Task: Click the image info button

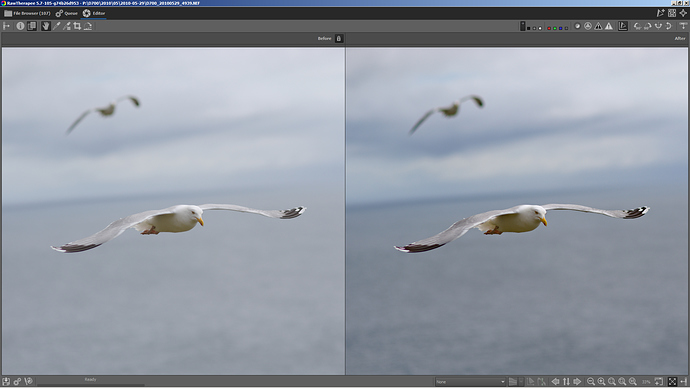Action: 20,26
